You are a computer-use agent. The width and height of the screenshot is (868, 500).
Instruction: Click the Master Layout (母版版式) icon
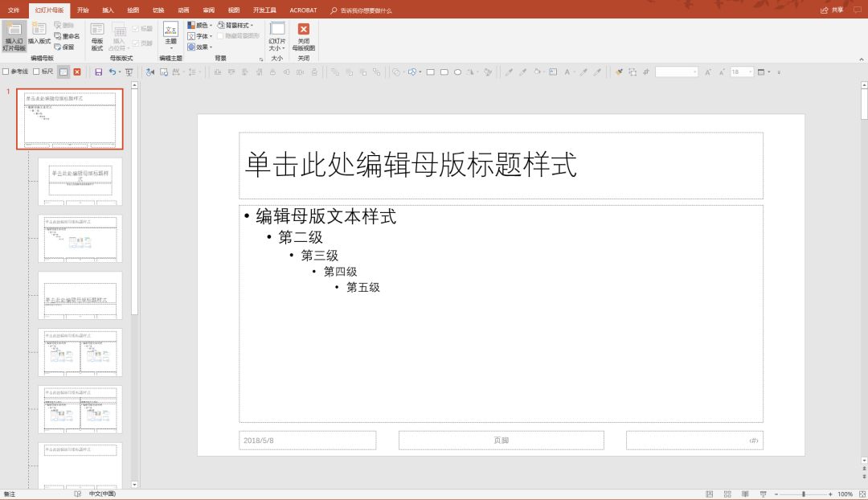tap(96, 35)
